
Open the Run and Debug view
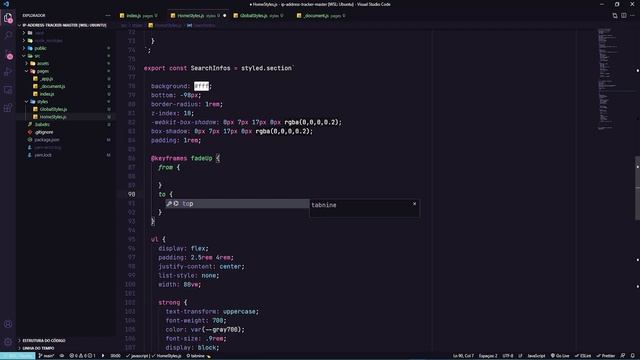[x=8, y=72]
